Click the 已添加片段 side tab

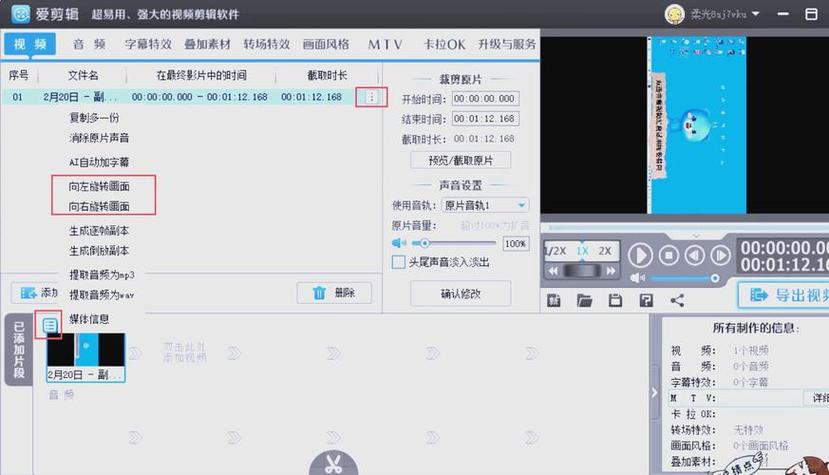pyautogui.click(x=19, y=349)
